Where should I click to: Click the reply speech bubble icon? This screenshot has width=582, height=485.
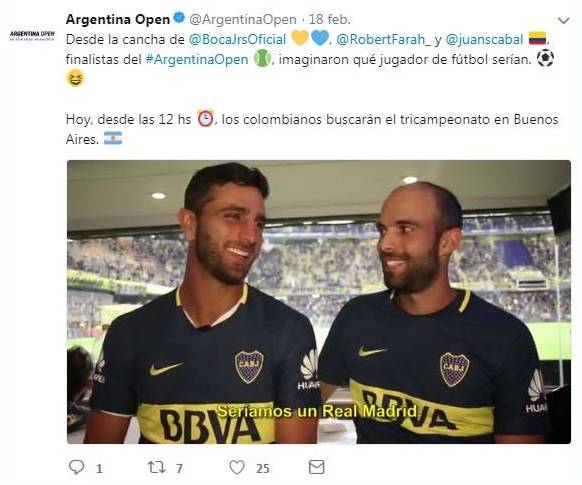click(x=77, y=467)
